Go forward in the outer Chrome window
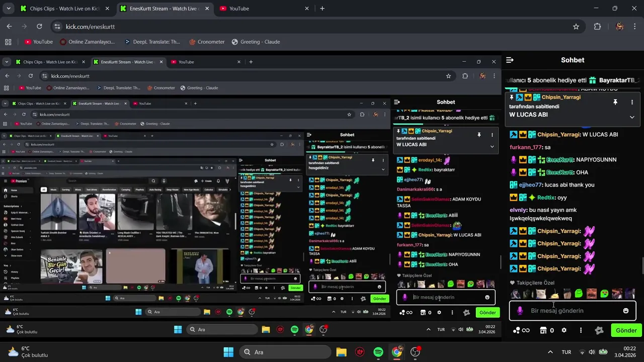The image size is (644, 362). pos(24,27)
